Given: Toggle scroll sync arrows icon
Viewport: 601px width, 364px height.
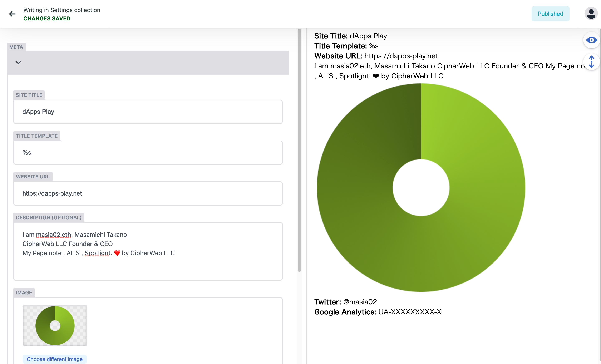Looking at the screenshot, I should point(591,62).
